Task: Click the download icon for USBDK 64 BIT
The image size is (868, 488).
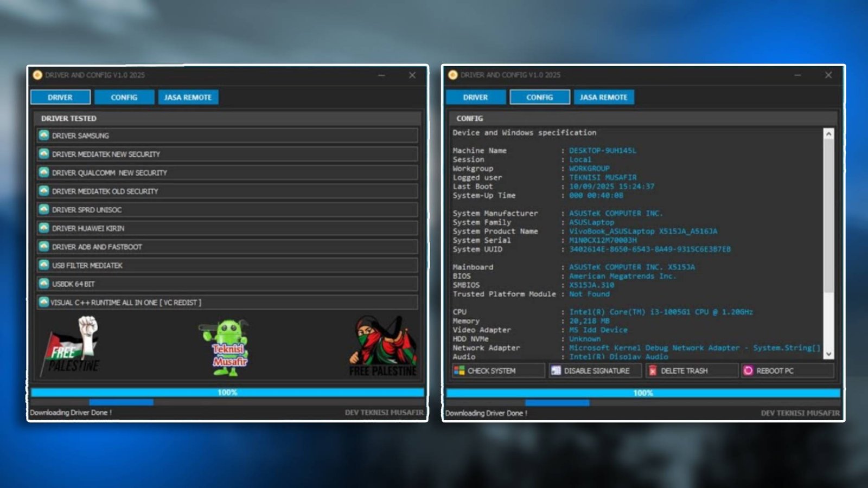Action: coord(44,284)
